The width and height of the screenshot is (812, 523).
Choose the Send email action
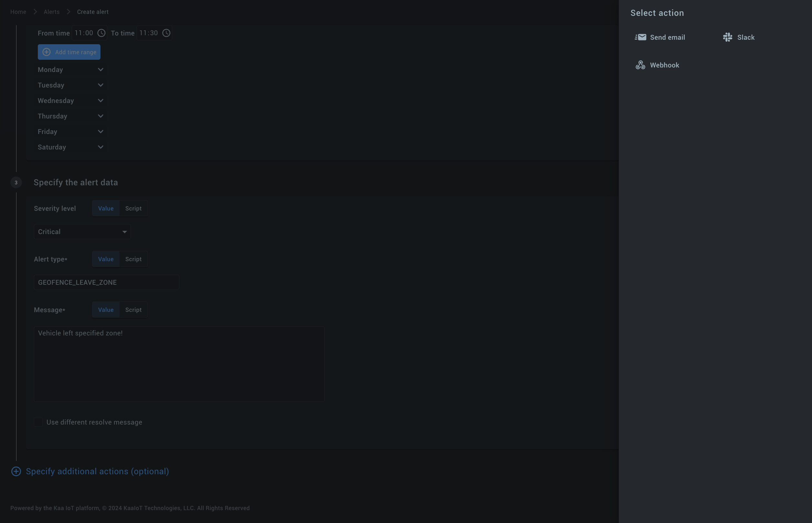pos(660,37)
